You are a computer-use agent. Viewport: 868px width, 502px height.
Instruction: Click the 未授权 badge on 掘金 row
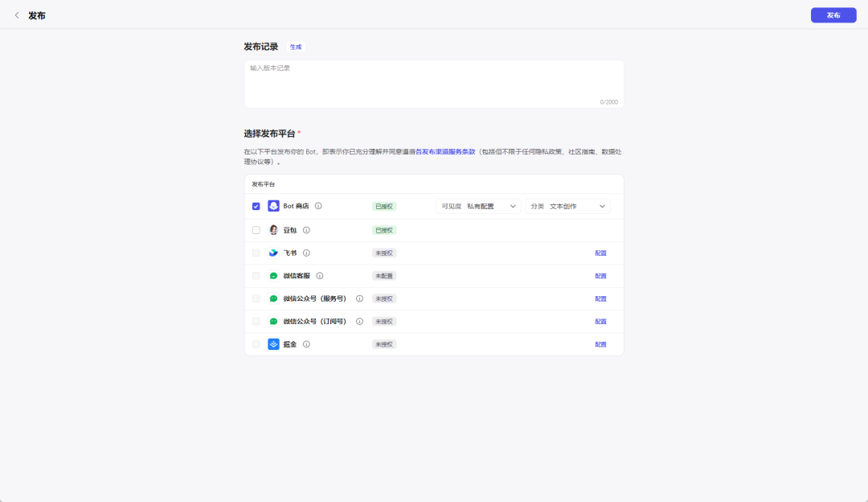(383, 344)
